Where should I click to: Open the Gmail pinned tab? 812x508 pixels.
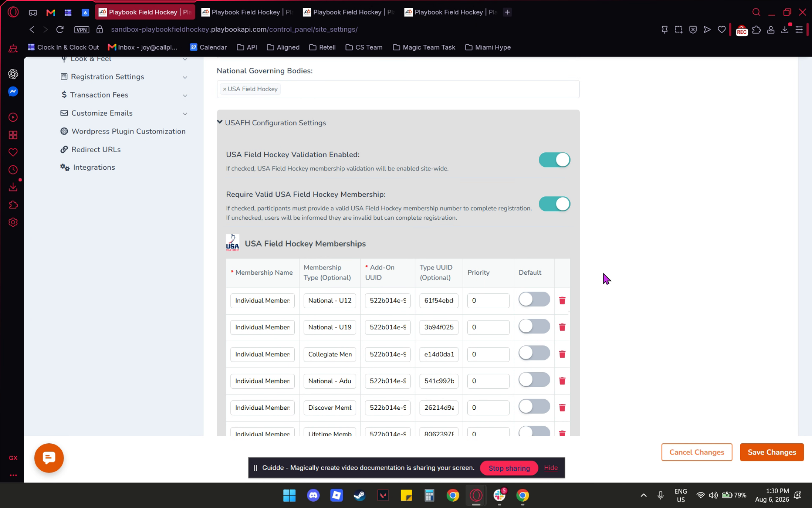(x=50, y=12)
